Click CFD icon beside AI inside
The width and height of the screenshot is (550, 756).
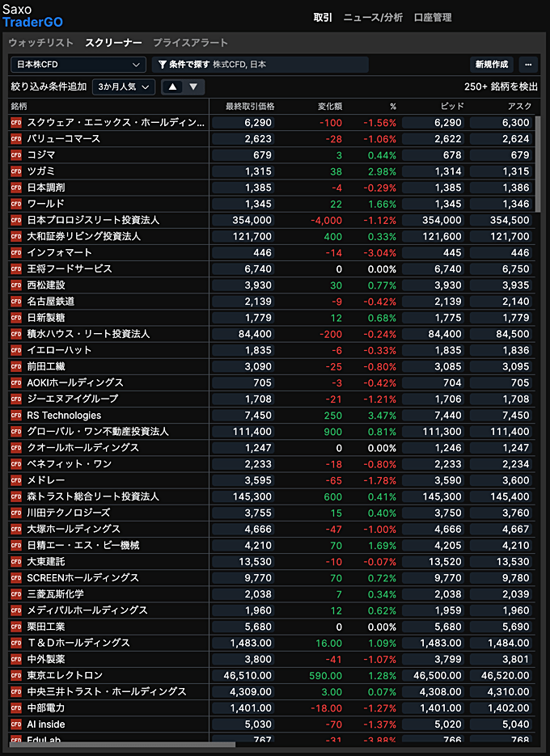coord(16,724)
